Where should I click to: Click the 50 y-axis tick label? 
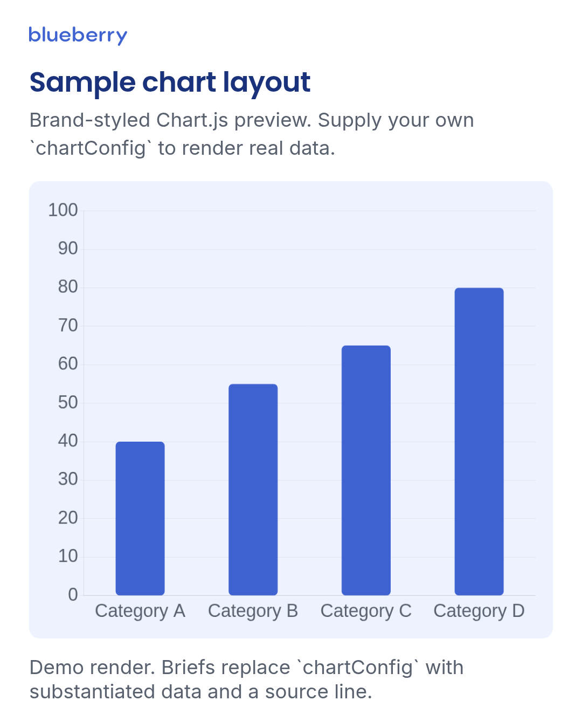point(68,403)
